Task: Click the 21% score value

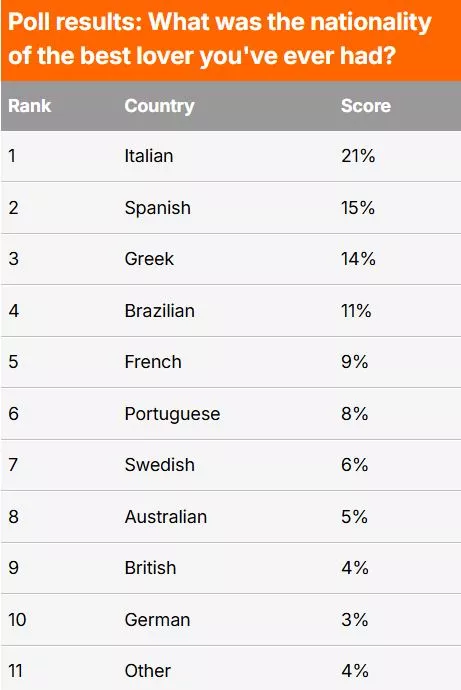Action: tap(358, 156)
